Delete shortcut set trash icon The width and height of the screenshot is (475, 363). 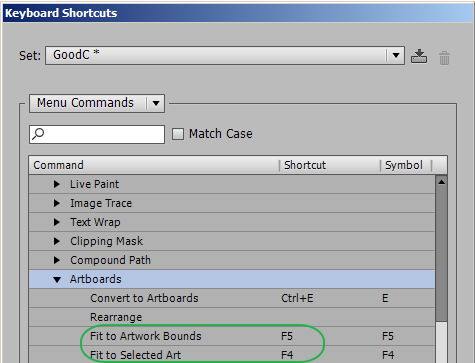[444, 58]
